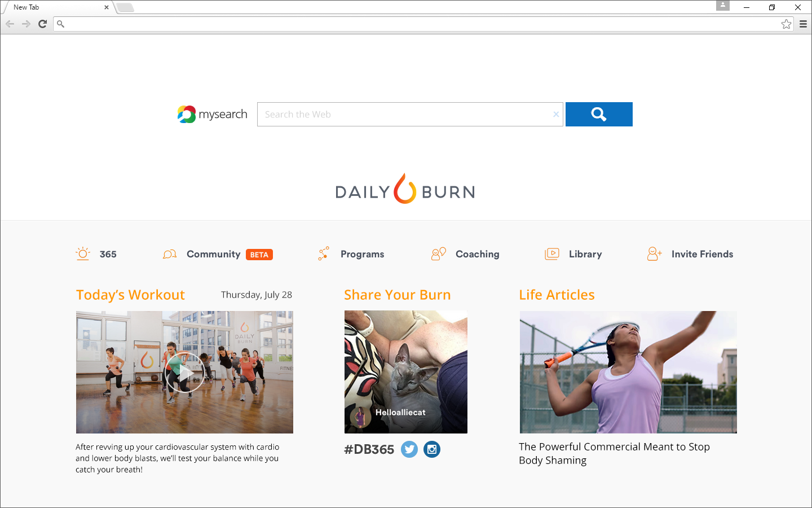The height and width of the screenshot is (508, 812).
Task: Open the Instagram icon beside #DB365
Action: (432, 449)
